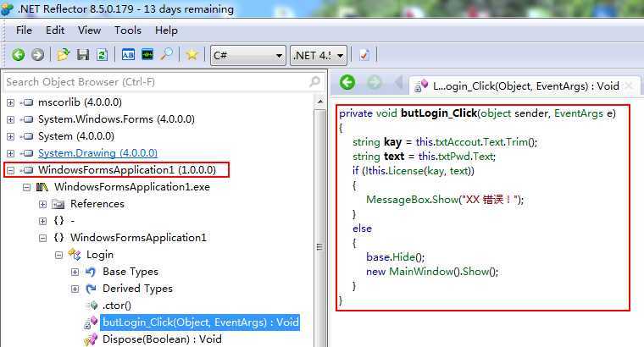Open the .NET 4.5 framework dropdown
The image size is (644, 347).
click(319, 55)
